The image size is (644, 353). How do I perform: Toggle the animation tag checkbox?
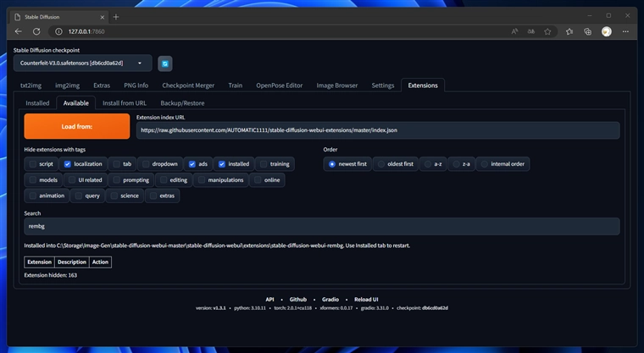[x=33, y=196]
